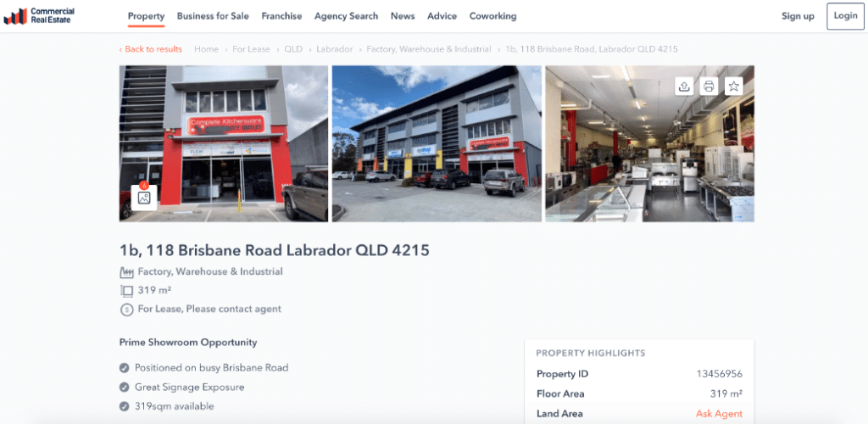
Task: Click the floor area icon beside 319 m²
Action: click(x=127, y=291)
